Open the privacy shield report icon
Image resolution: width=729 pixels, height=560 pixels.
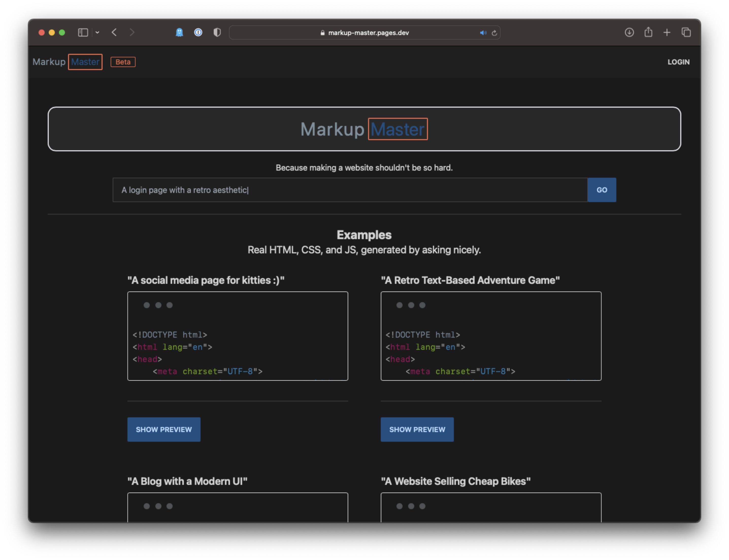tap(217, 32)
